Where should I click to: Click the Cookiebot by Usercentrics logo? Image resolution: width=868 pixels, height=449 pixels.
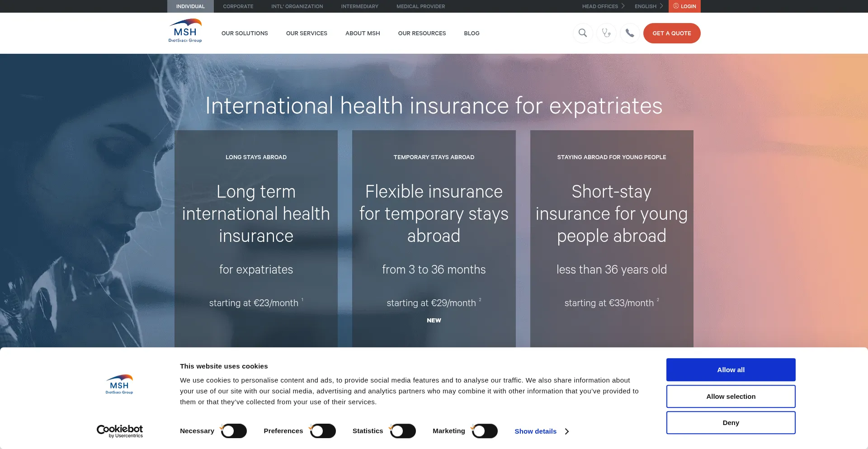[120, 431]
